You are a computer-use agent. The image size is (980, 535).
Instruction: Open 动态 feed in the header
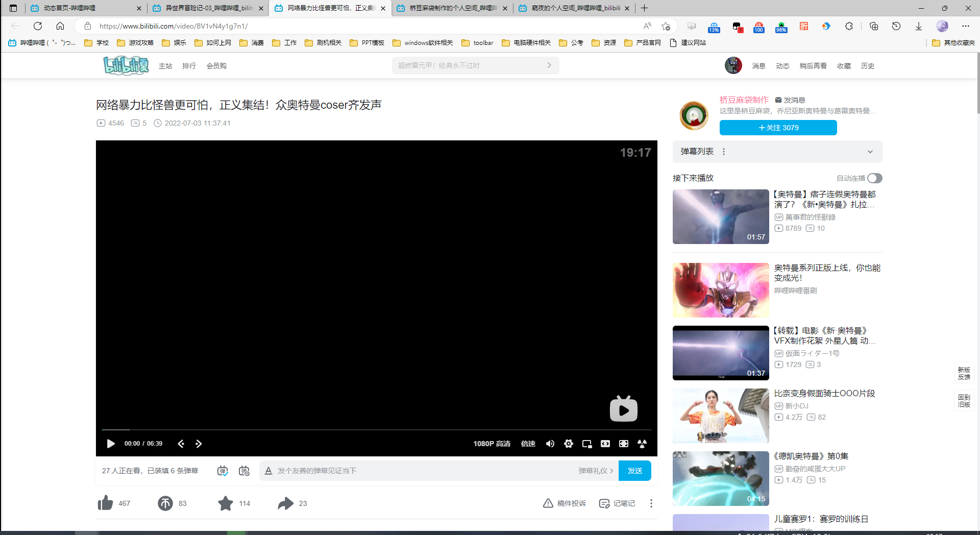tap(783, 66)
